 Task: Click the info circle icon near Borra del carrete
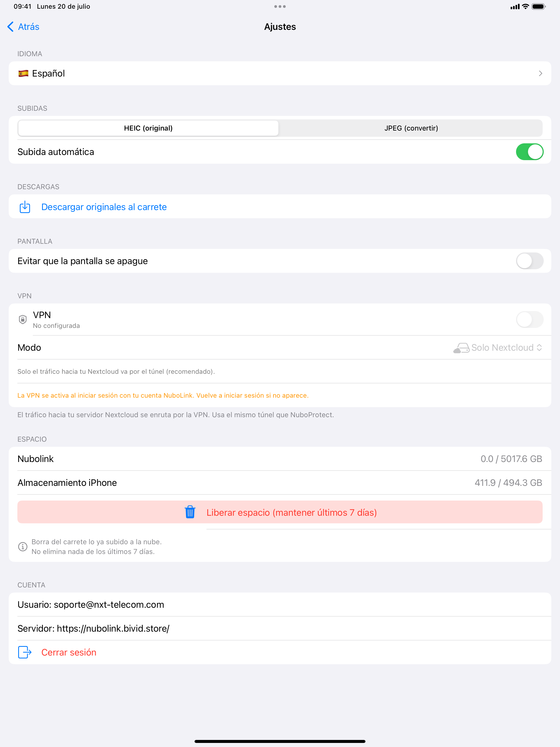23,546
